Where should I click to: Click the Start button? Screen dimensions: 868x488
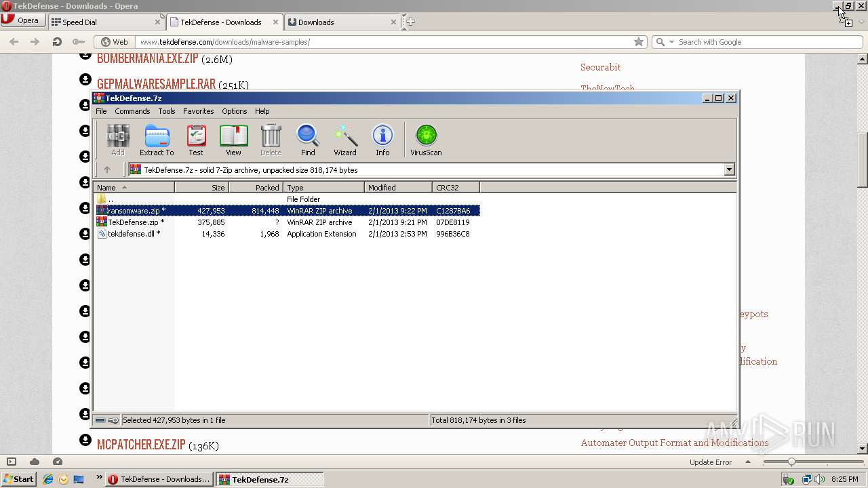coord(18,479)
